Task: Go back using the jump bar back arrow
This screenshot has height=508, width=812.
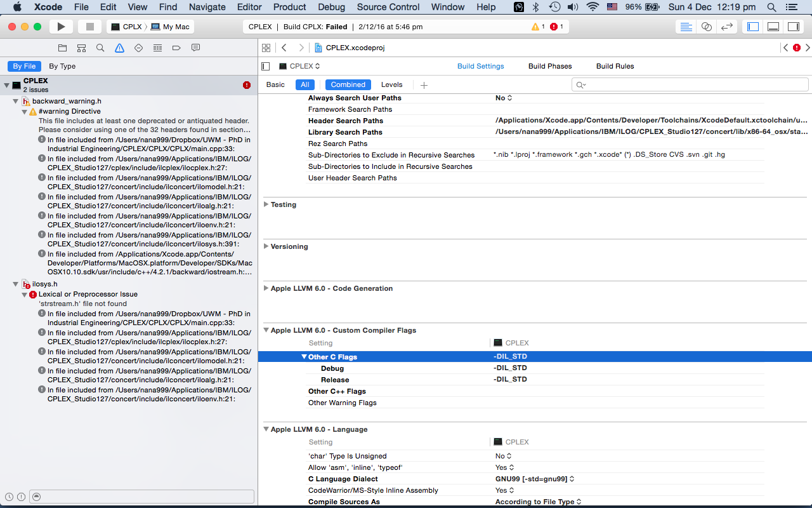Action: coord(284,48)
